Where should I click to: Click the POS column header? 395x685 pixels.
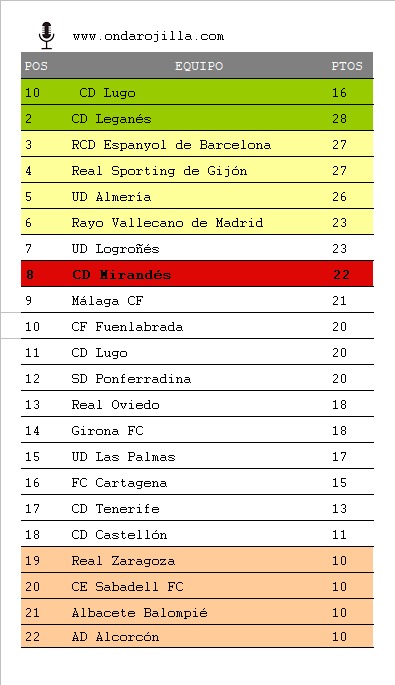[x=36, y=66]
